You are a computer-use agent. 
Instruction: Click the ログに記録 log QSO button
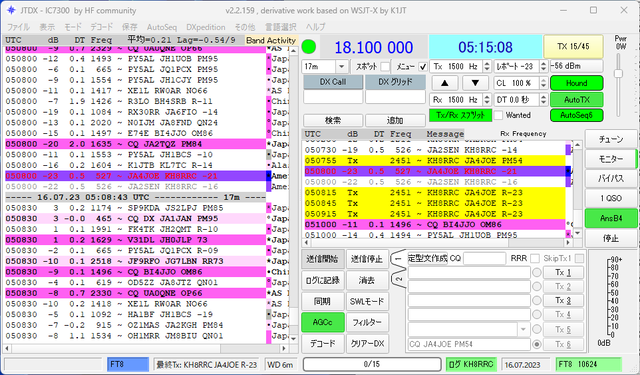click(x=322, y=280)
